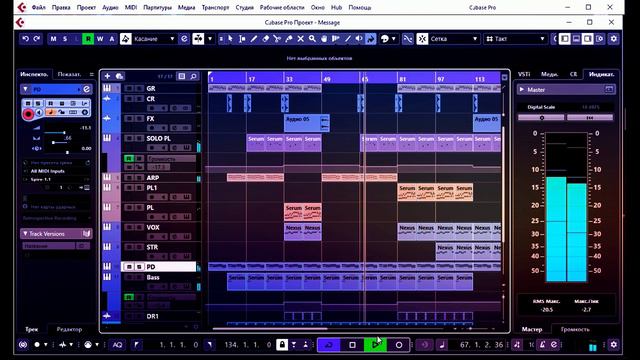640x360 pixels.
Task: Select the Split scissors tool
Action: [x=277, y=39]
